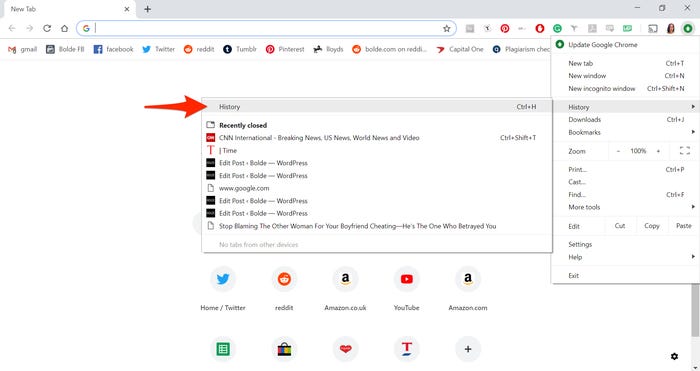The width and height of the screenshot is (700, 371).
Task: Toggle fullscreen mode in Zoom row
Action: pyautogui.click(x=684, y=151)
